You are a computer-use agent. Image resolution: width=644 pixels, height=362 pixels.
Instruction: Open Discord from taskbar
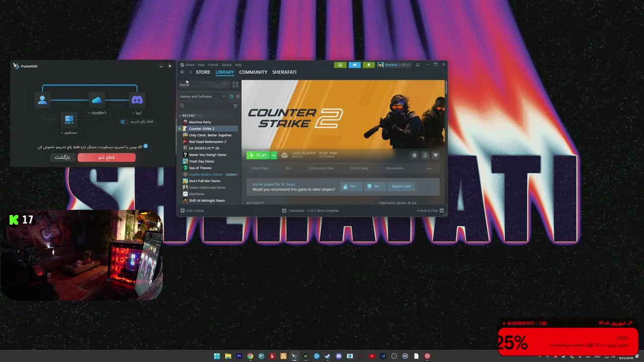[x=339, y=356]
